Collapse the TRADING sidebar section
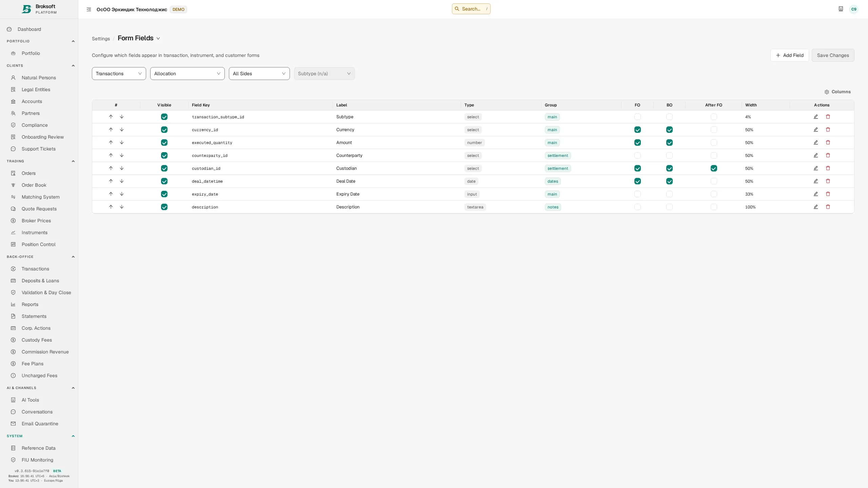868x488 pixels. [x=73, y=161]
